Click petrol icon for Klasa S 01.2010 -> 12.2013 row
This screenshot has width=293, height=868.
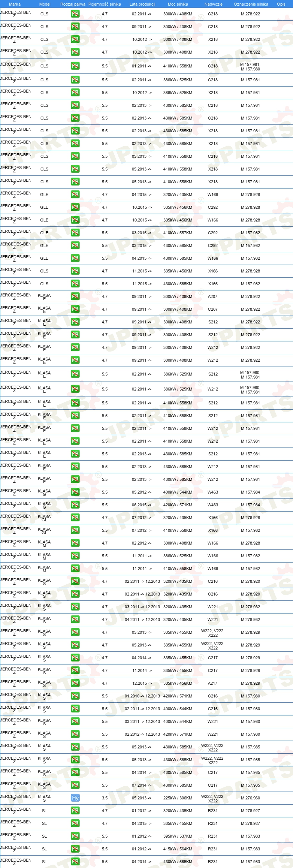point(75,696)
